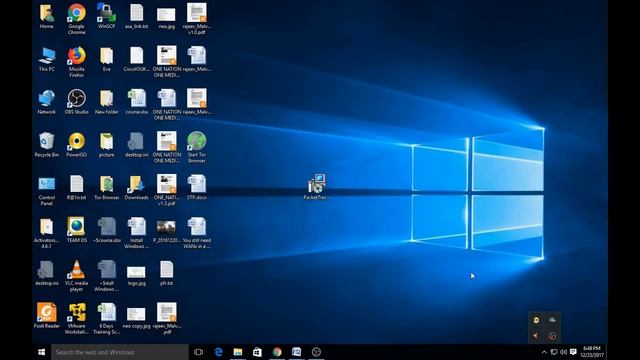The image size is (640, 360).
Task: Select the P_2016122... photo thumbnail
Action: point(166,231)
